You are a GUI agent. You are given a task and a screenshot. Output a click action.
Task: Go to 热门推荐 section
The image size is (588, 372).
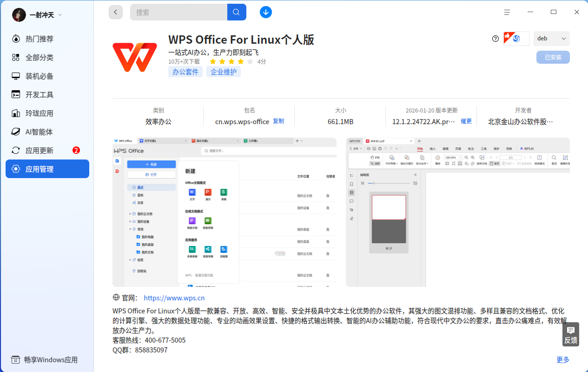[x=47, y=39]
